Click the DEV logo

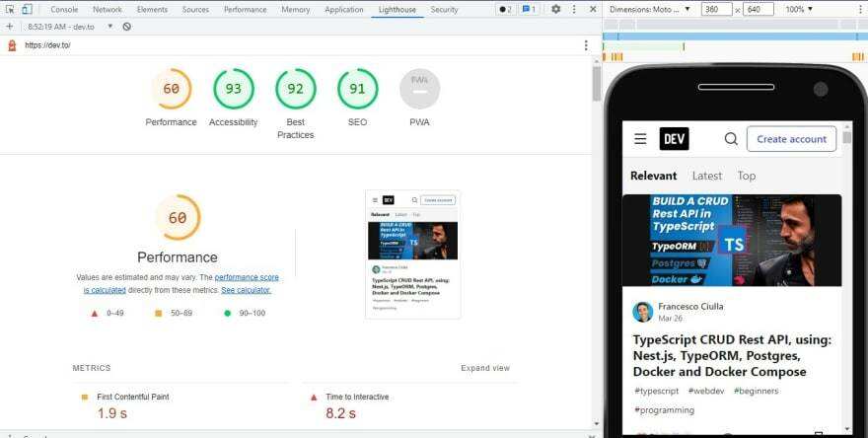click(675, 139)
